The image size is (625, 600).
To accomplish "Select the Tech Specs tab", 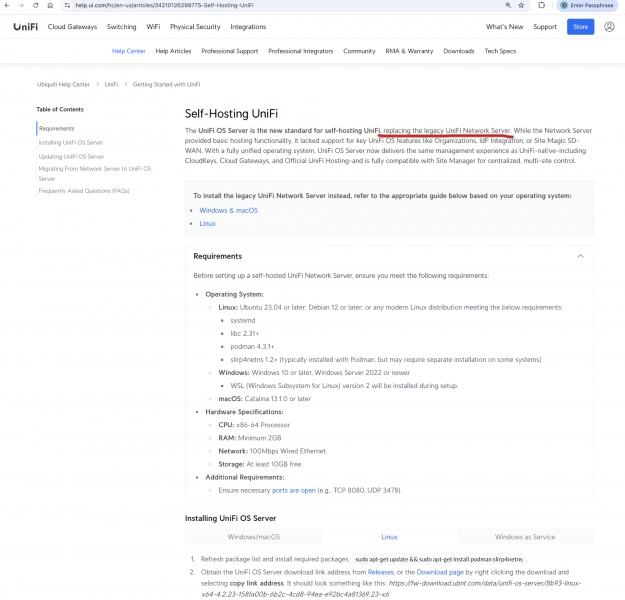I will coord(500,51).
